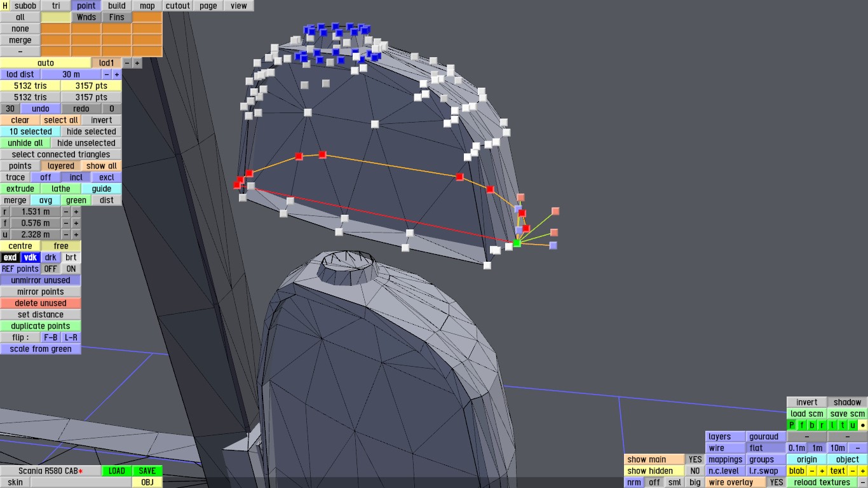Switch to the tri tab
868x488 pixels.
(x=56, y=6)
